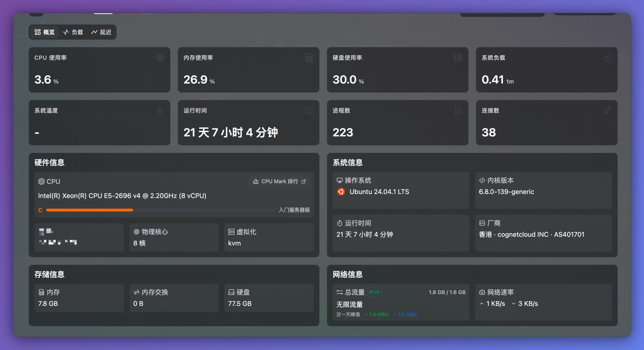Click the memory icon in 内存使用率 card
This screenshot has width=644, height=350.
click(x=309, y=58)
